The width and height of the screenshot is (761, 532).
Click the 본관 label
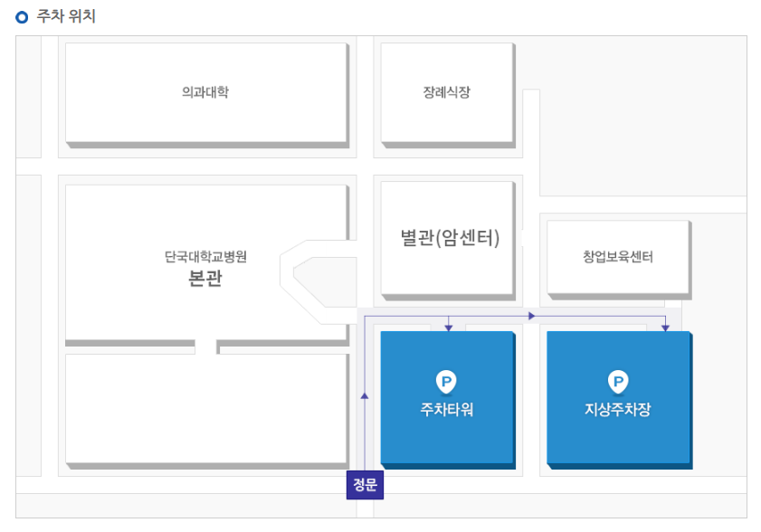[x=205, y=278]
